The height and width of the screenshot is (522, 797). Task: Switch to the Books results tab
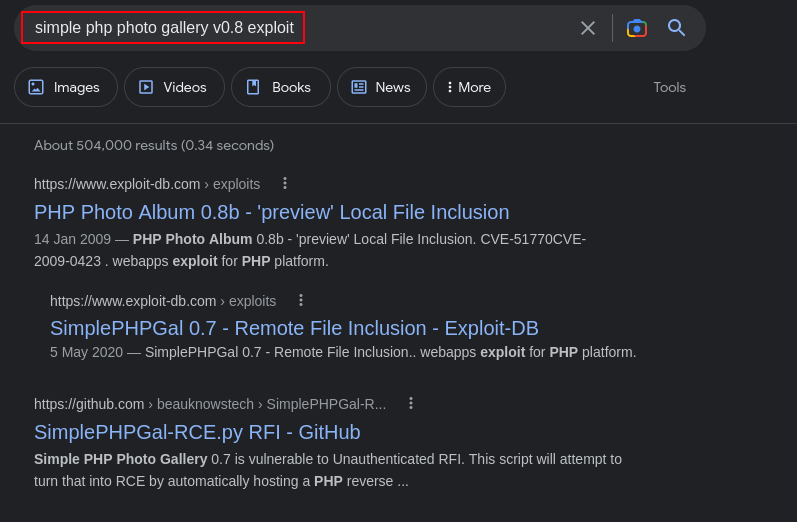coord(281,87)
